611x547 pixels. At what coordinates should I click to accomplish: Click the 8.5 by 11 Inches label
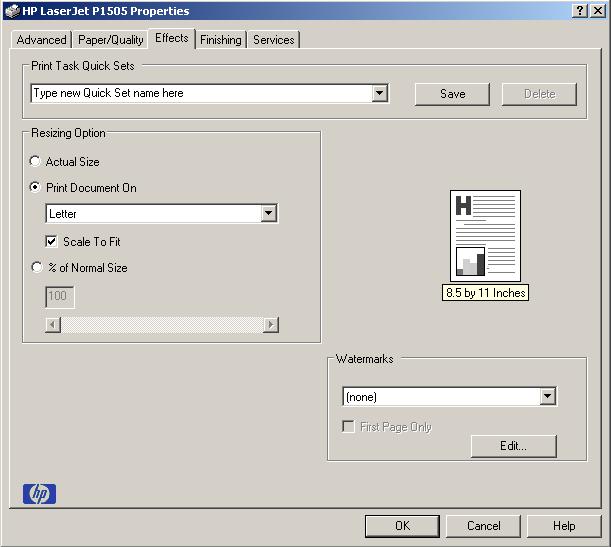(x=485, y=293)
